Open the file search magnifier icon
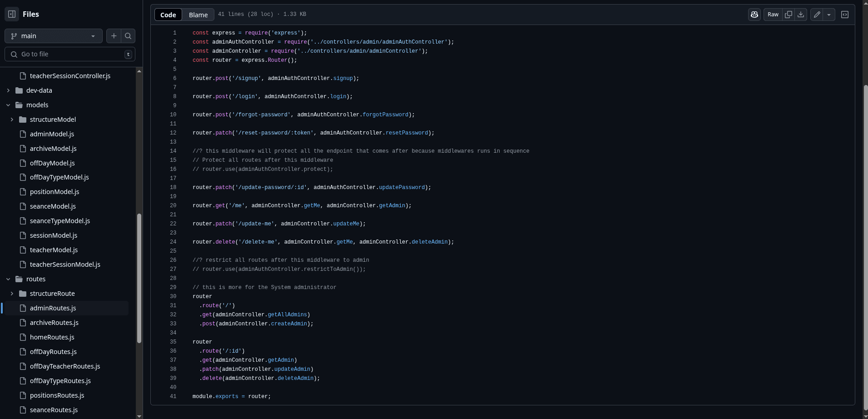Screen dimensions: 868x419 [128, 36]
